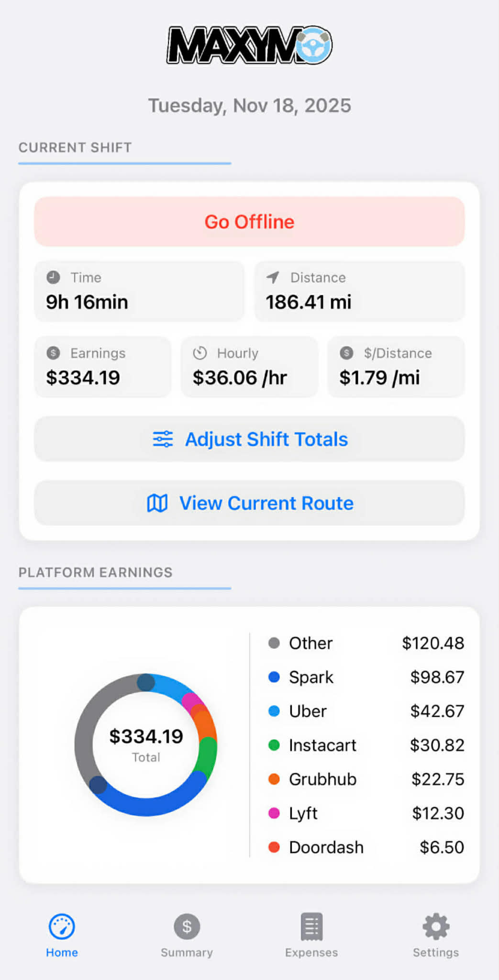Tap the MAXYMO steering wheel logo
The image size is (499, 980).
click(313, 45)
